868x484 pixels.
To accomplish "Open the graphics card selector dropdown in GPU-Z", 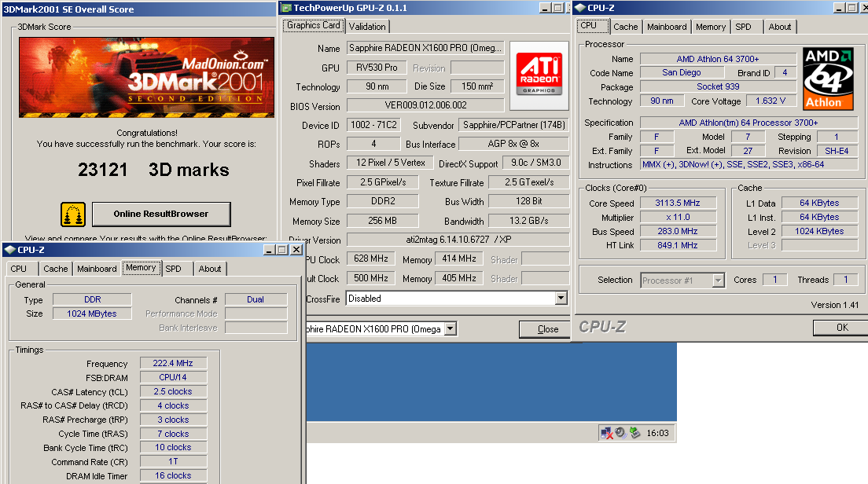I will click(x=451, y=329).
